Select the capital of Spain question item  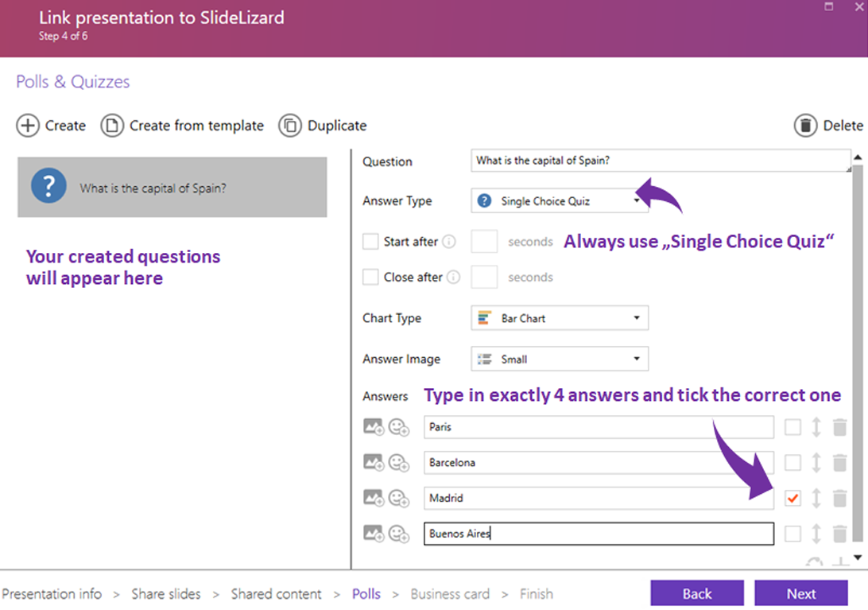172,187
